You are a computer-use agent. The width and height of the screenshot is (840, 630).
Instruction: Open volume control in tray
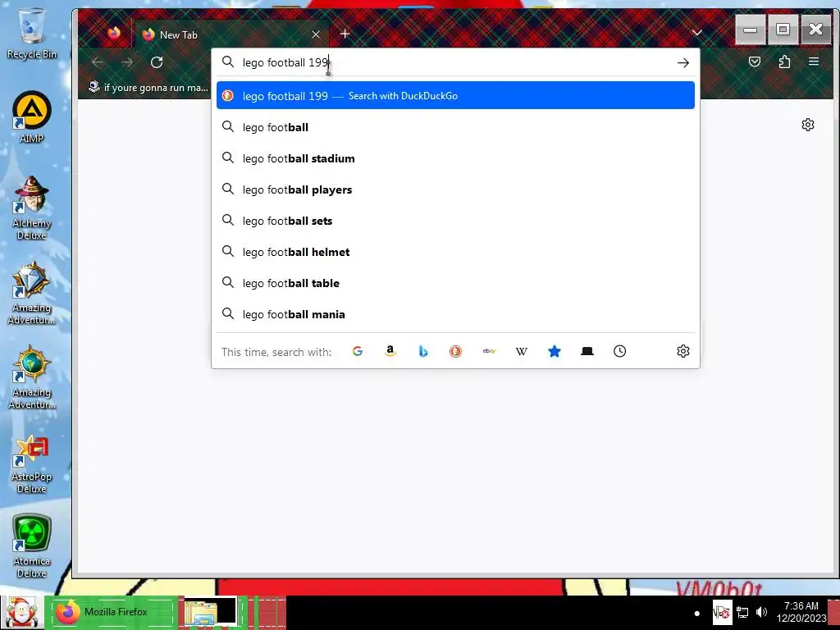click(761, 612)
